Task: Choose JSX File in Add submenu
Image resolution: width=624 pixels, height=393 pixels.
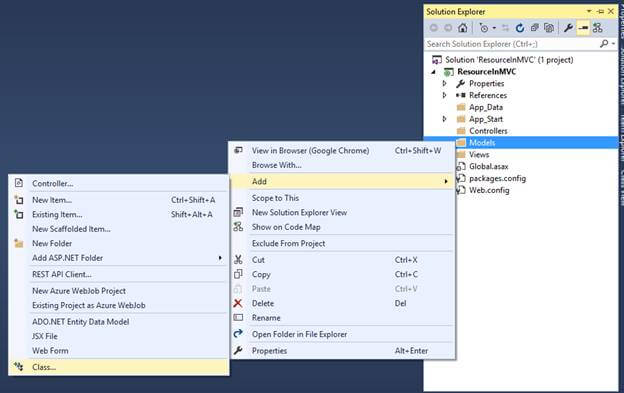Action: coord(119,337)
